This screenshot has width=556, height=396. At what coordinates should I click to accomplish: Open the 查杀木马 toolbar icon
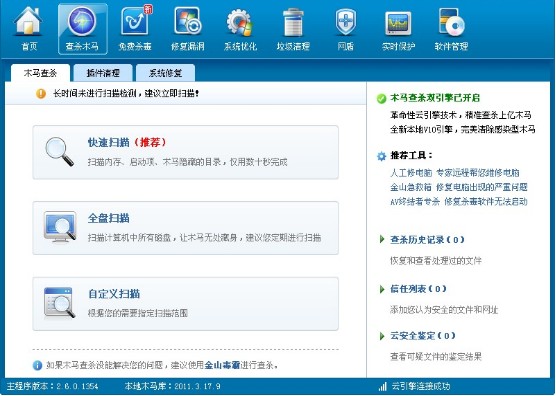click(82, 29)
